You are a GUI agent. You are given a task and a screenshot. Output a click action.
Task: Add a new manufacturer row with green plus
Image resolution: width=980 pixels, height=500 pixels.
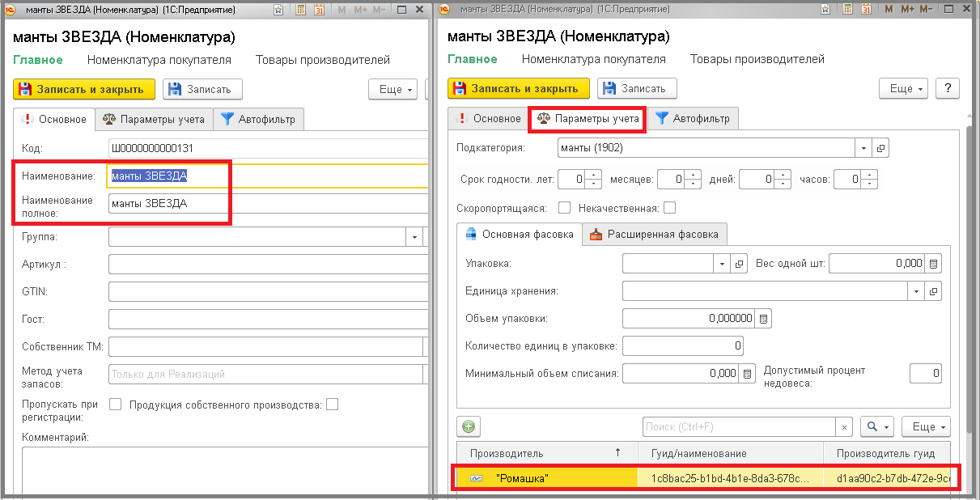(x=469, y=426)
